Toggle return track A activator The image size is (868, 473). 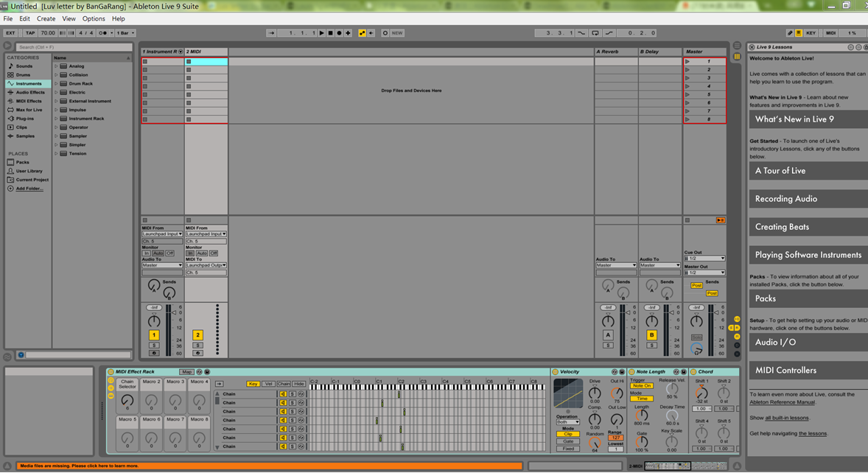click(608, 335)
